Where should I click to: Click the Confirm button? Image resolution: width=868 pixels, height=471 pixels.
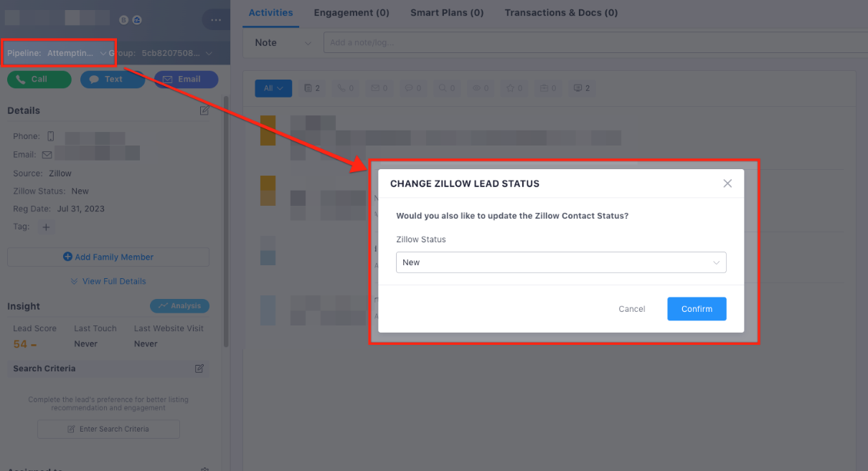coord(696,309)
